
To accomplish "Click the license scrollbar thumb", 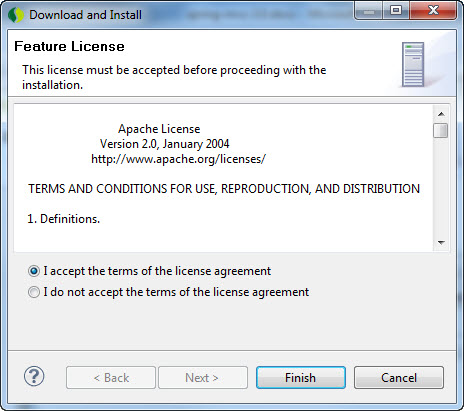I will tap(441, 130).
